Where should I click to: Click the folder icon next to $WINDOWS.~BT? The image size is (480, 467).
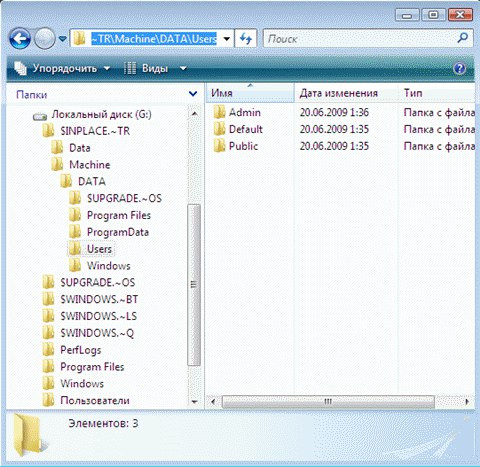(x=48, y=299)
